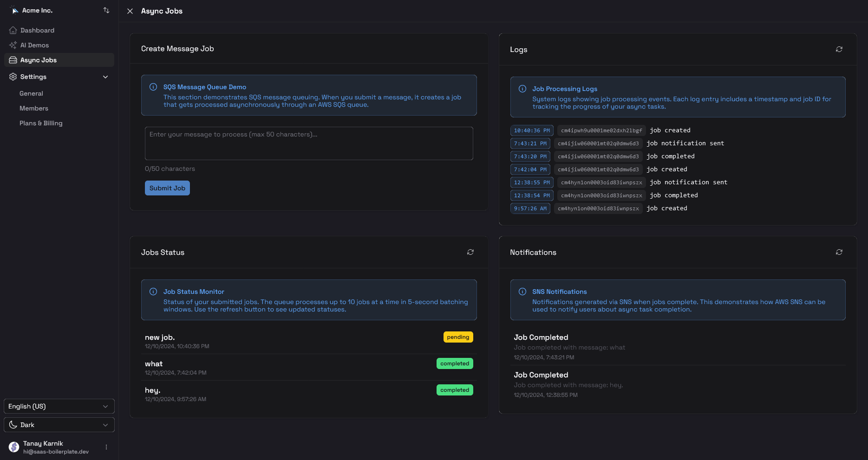Click the pending status badge for new job
This screenshot has height=460, width=868.
pyautogui.click(x=458, y=337)
